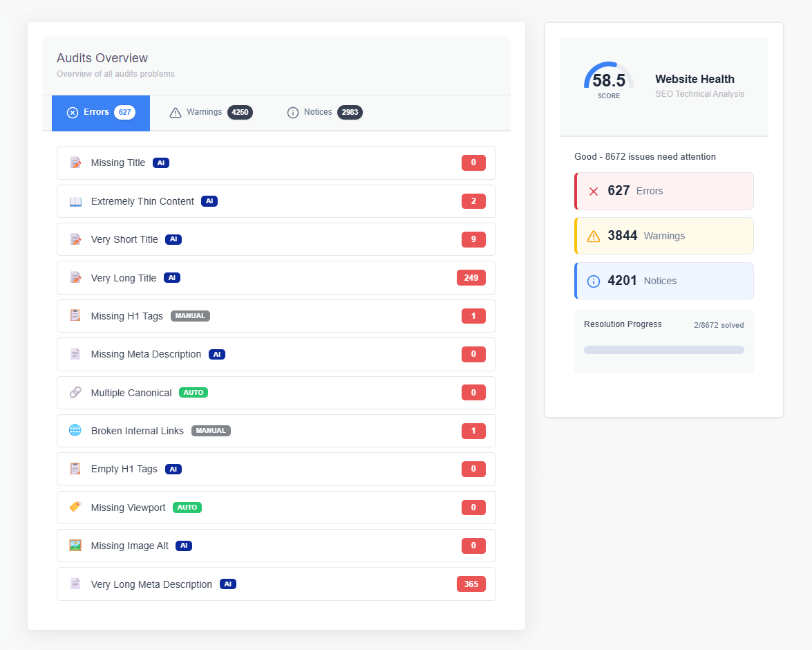Open the 627 Errors summary card
Image resolution: width=812 pixels, height=650 pixels.
tap(663, 191)
